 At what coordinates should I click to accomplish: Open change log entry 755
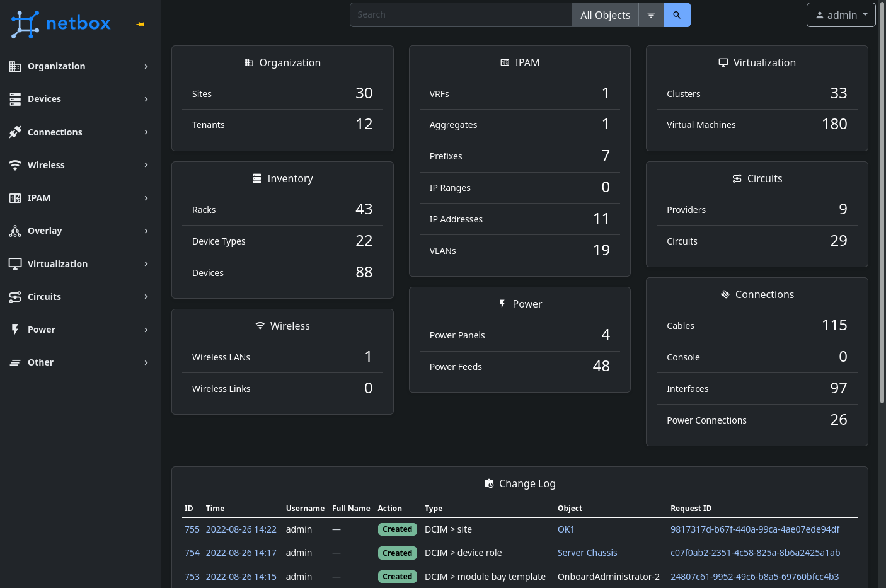click(192, 529)
